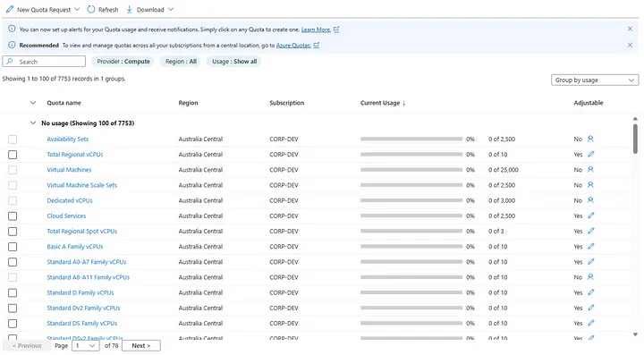644x355 pixels.
Task: Open the New Quota Request dropdown
Action: [77, 9]
